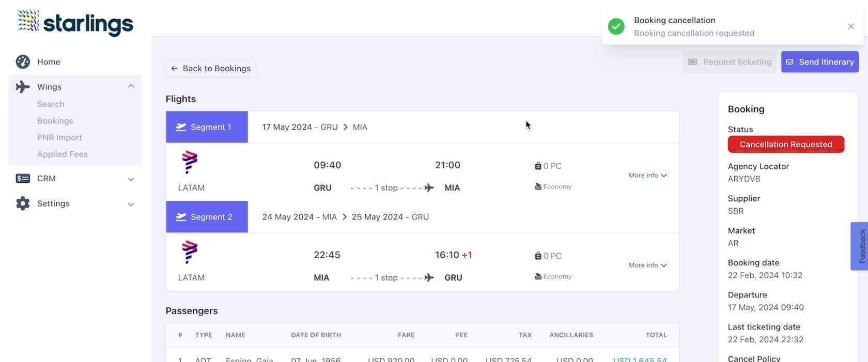Click the LATAM logo in Segment 1
The width and height of the screenshot is (868, 362).
click(x=190, y=162)
